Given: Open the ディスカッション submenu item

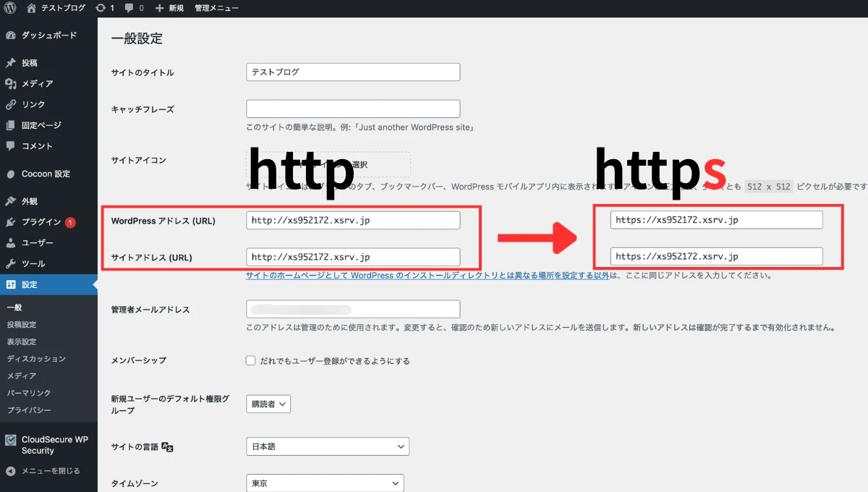Looking at the screenshot, I should [36, 359].
